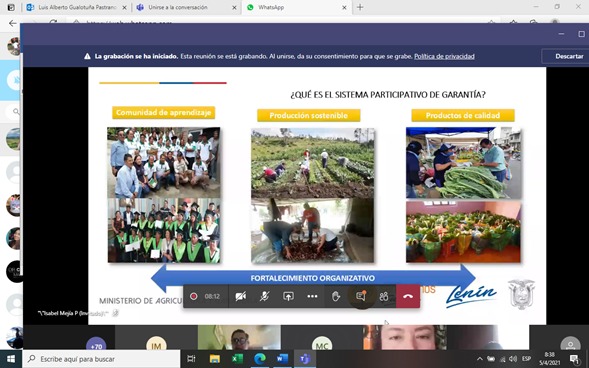Viewport: 589px width, 368px height.
Task: Open Microsoft Edge from the taskbar
Action: pos(260,359)
